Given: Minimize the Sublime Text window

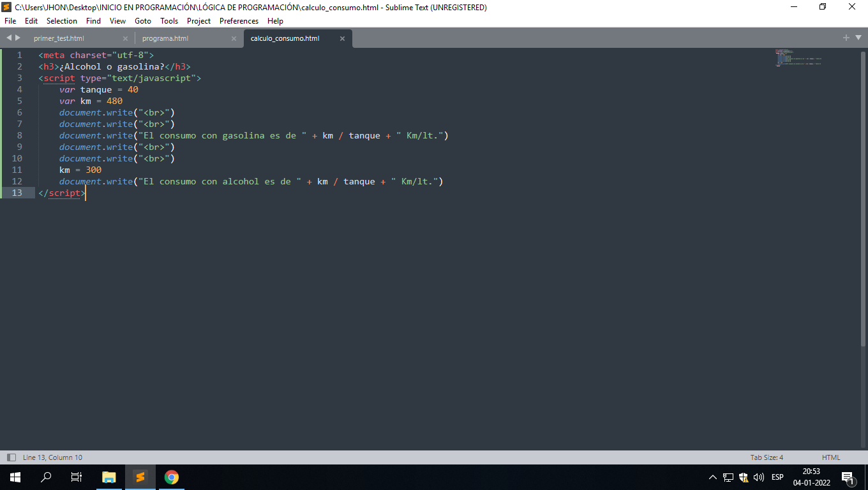Looking at the screenshot, I should click(x=794, y=7).
